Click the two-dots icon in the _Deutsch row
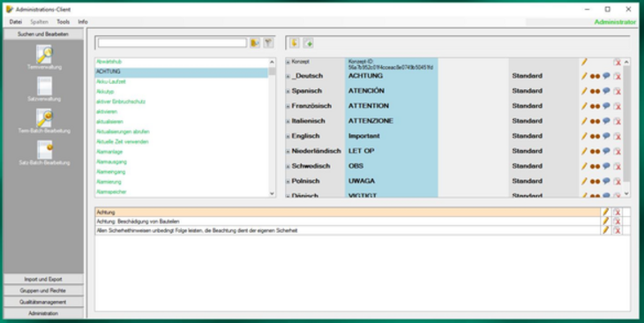Viewport: 644px width, 323px height. (595, 77)
